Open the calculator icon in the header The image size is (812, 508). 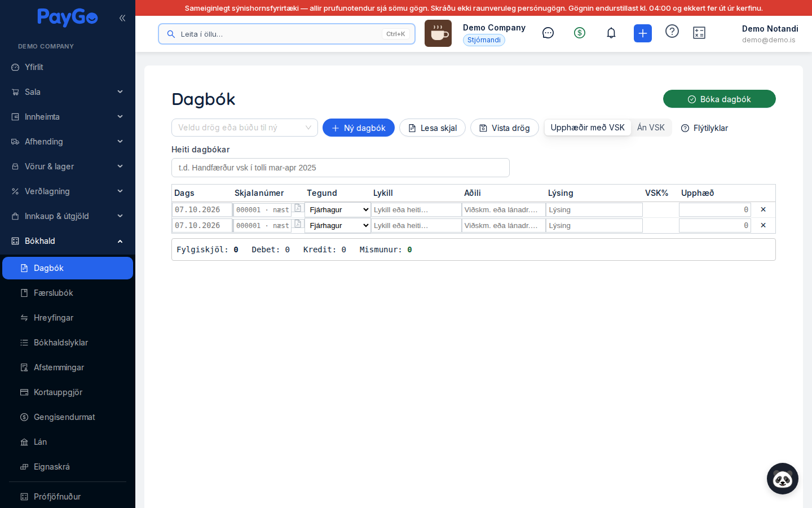pos(699,33)
